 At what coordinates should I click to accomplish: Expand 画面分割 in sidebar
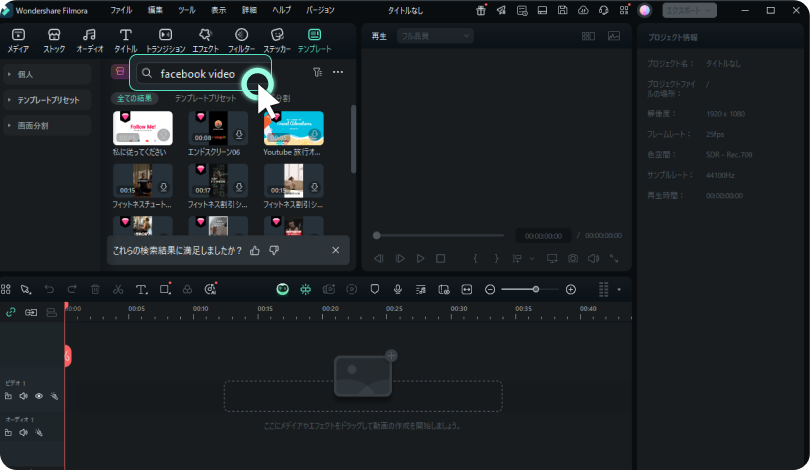(47, 126)
